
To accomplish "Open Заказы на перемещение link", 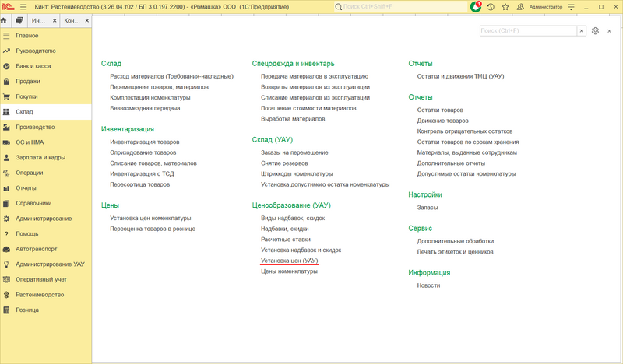I will pyautogui.click(x=294, y=152).
